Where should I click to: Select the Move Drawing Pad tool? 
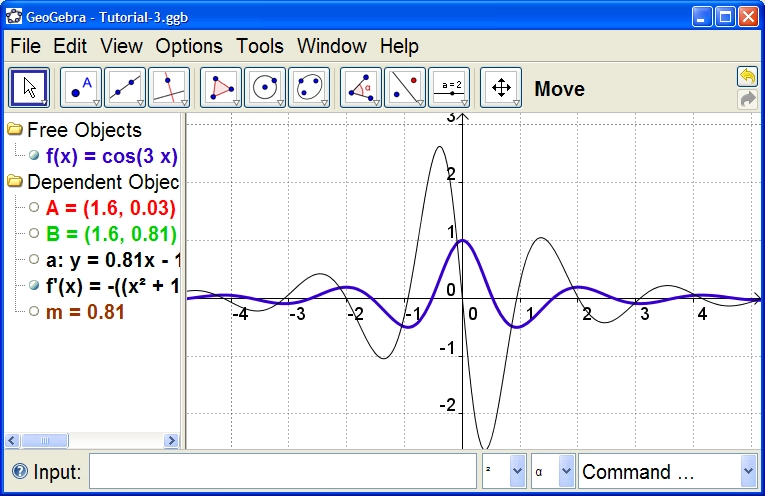501,88
